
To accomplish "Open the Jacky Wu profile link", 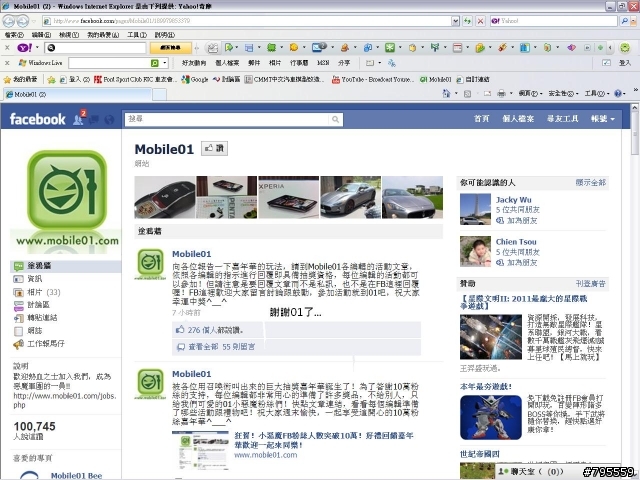I will click(x=513, y=200).
